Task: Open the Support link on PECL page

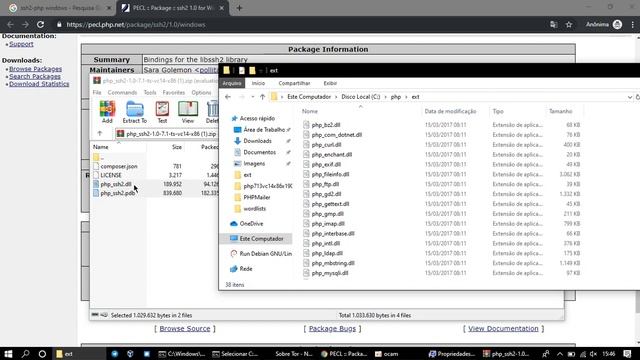Action: (21, 44)
